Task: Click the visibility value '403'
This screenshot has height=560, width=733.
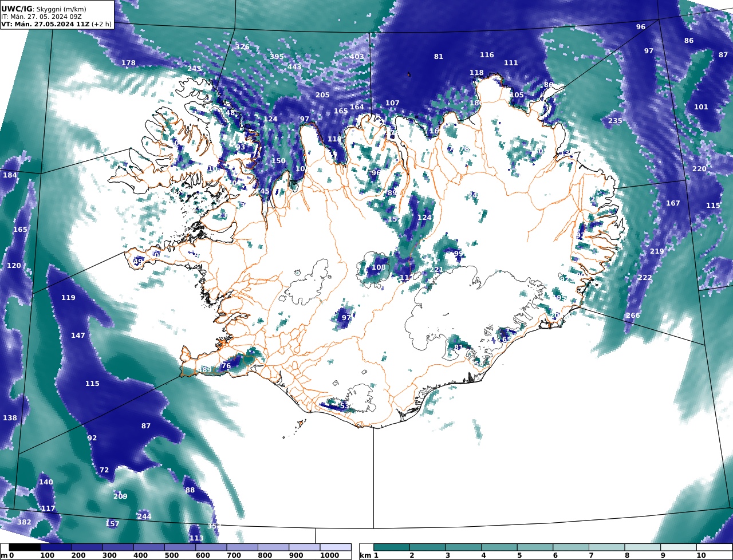Action: [357, 56]
